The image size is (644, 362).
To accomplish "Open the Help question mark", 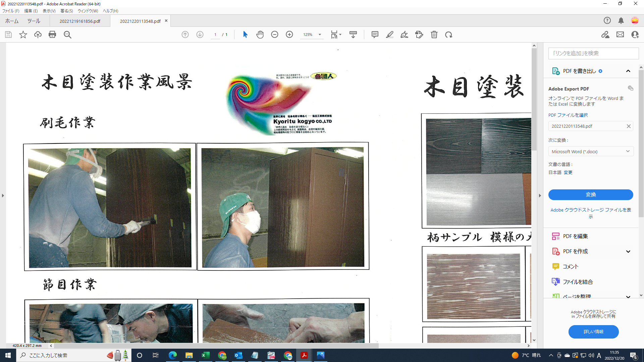I will click(x=607, y=20).
